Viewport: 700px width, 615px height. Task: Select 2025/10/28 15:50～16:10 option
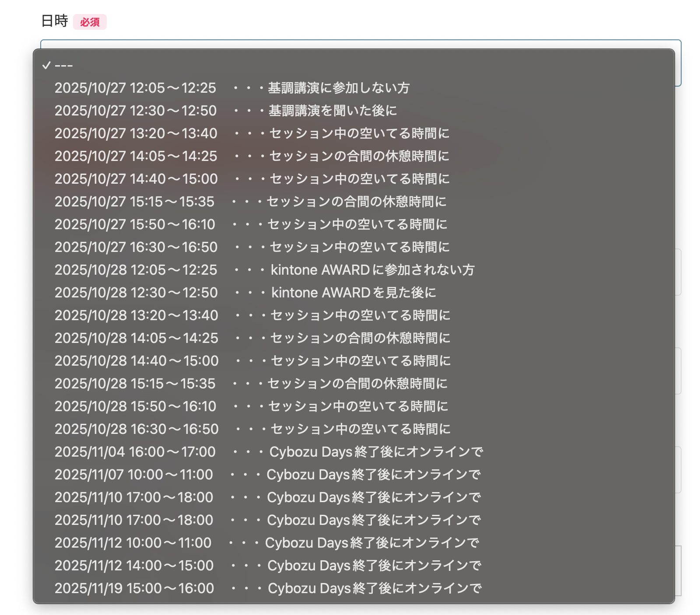251,406
